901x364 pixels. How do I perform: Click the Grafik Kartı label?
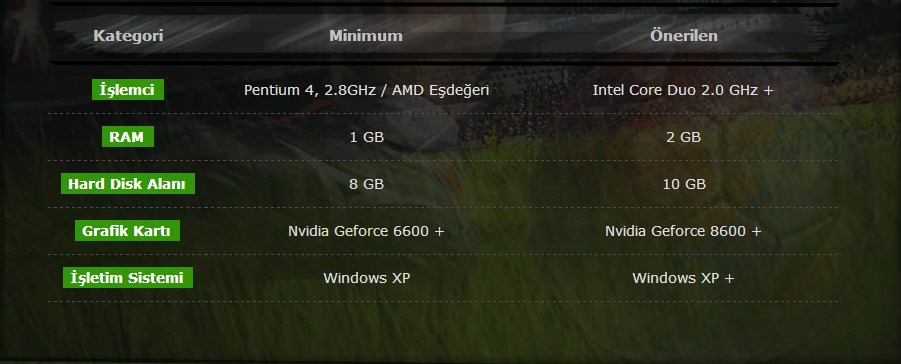click(x=127, y=231)
